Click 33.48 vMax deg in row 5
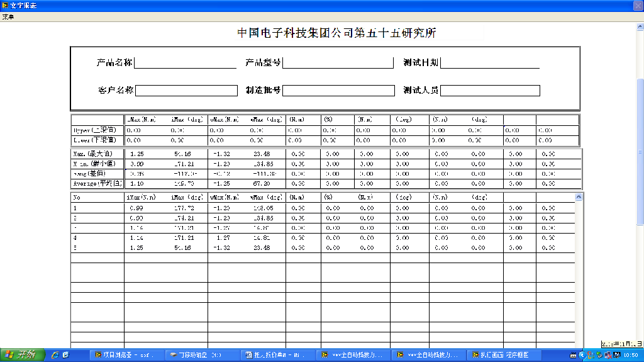 [x=262, y=247]
